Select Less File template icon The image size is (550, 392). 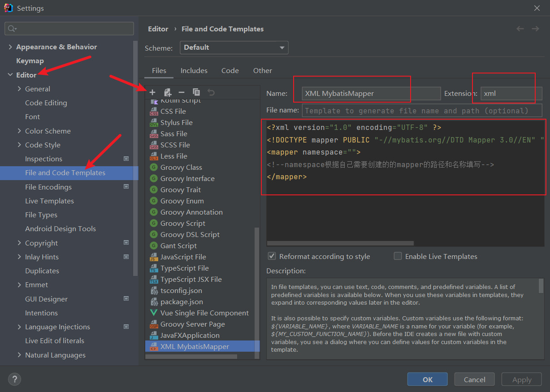[154, 156]
